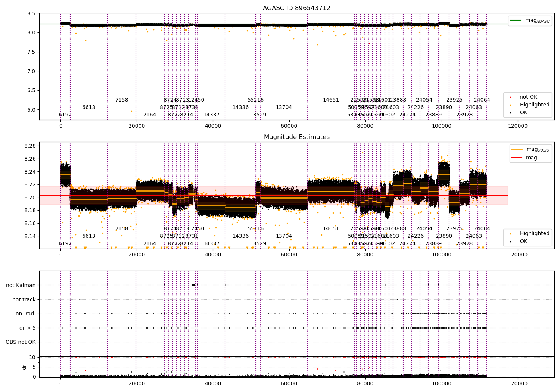Click the 'OBS not OK' axis label
560x392 pixels.
click(x=21, y=342)
